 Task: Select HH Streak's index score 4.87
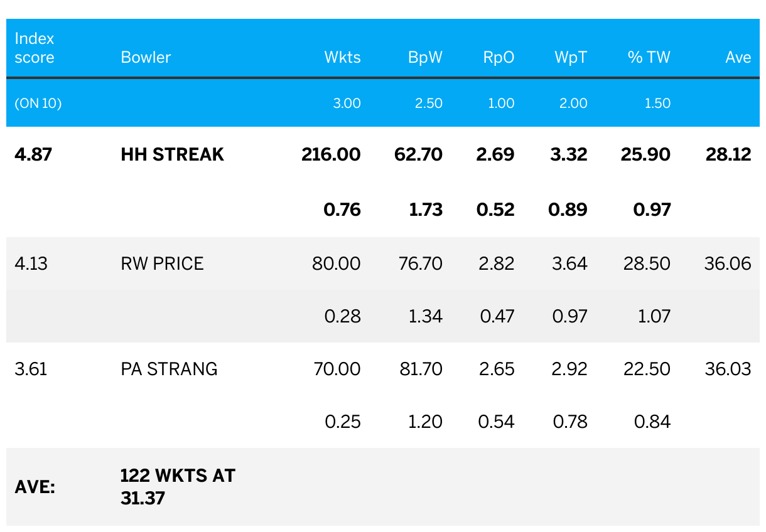(x=33, y=155)
